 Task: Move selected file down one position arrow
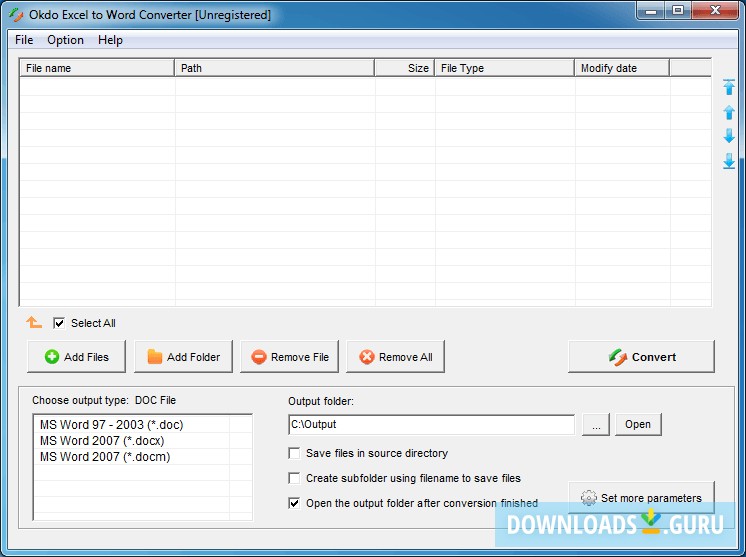728,136
